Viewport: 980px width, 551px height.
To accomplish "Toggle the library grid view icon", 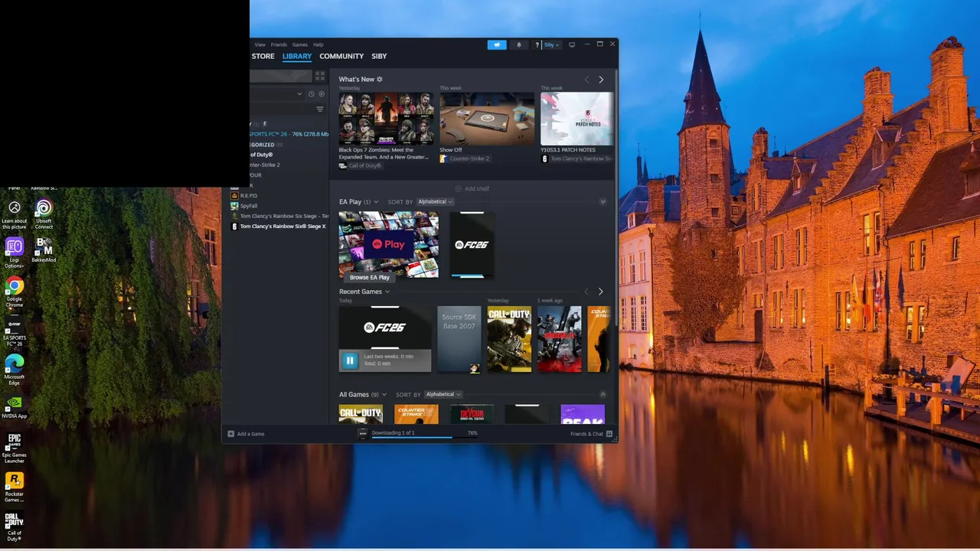I will (x=320, y=76).
